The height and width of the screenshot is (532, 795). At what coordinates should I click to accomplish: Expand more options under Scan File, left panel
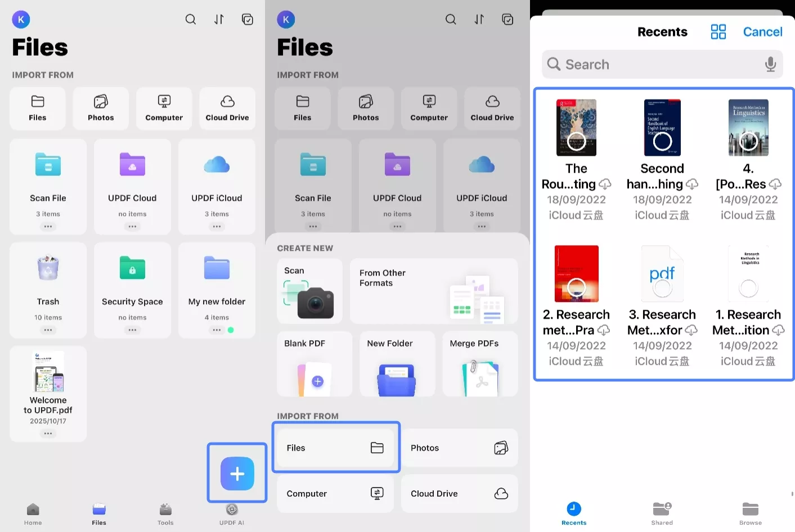click(x=48, y=227)
